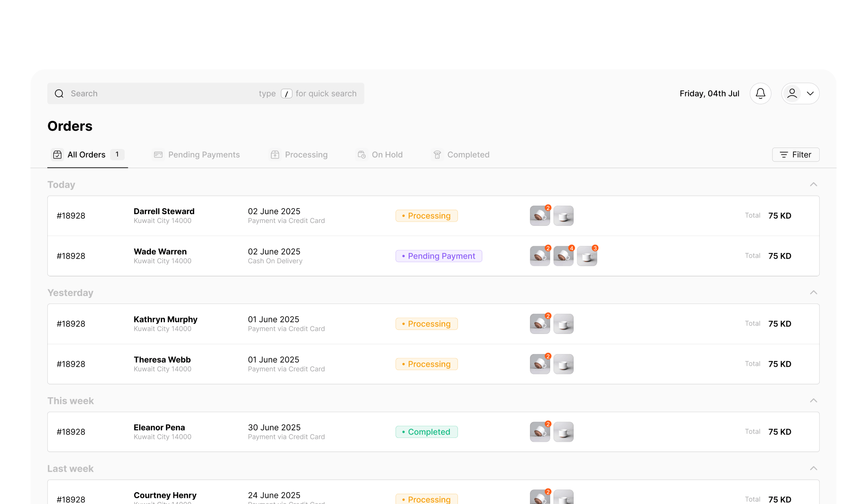Select coffee beans thumbnail in Eleanor Pena's order
The image size is (867, 504).
point(540,432)
